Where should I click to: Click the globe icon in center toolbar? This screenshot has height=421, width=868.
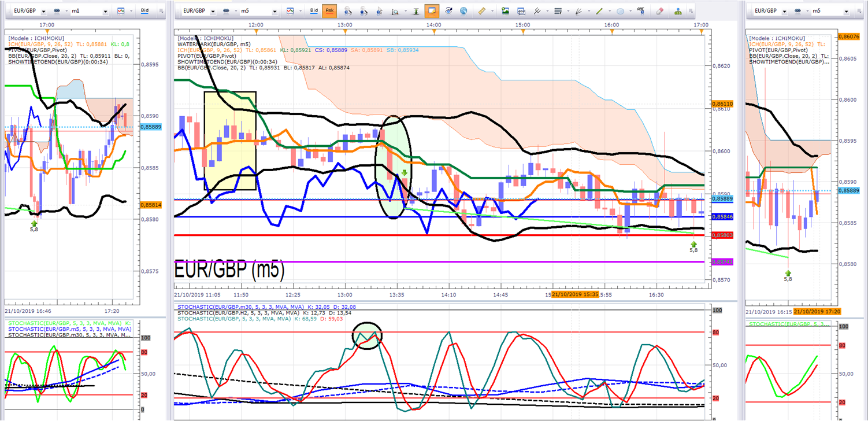click(463, 11)
